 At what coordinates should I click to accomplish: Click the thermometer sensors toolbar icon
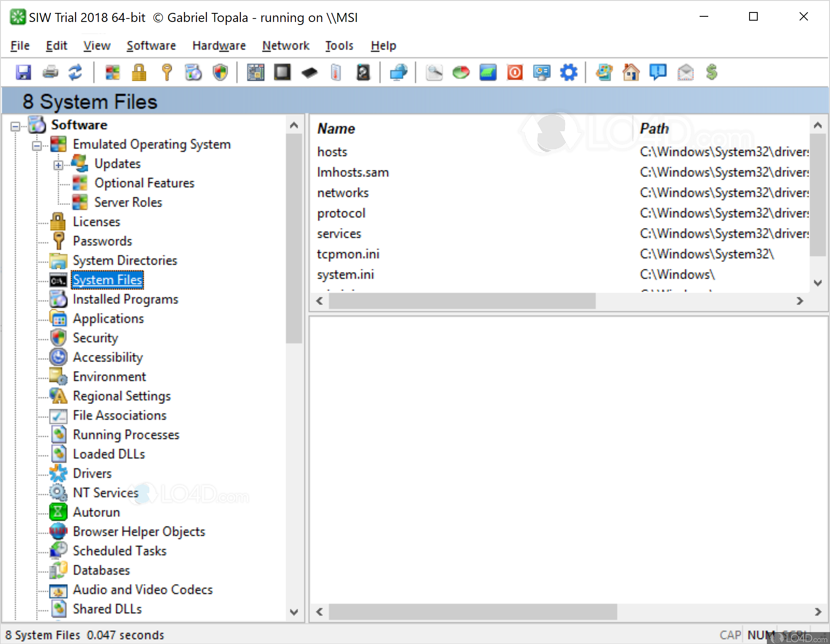(x=336, y=72)
